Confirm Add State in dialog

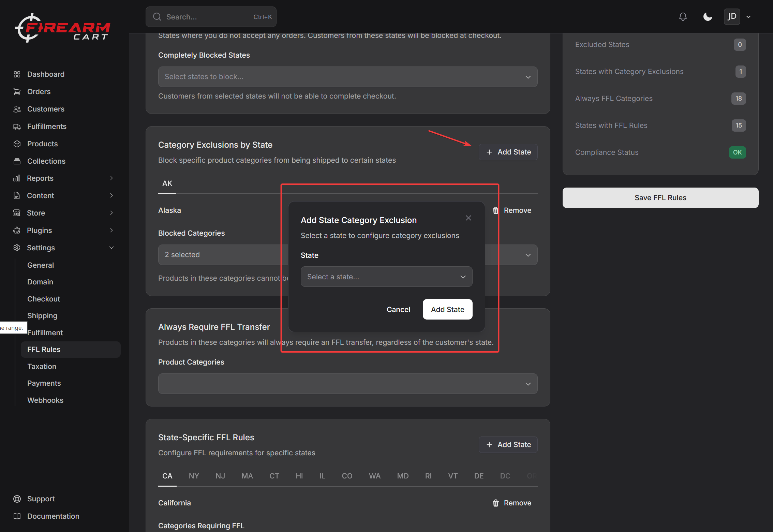pos(448,309)
